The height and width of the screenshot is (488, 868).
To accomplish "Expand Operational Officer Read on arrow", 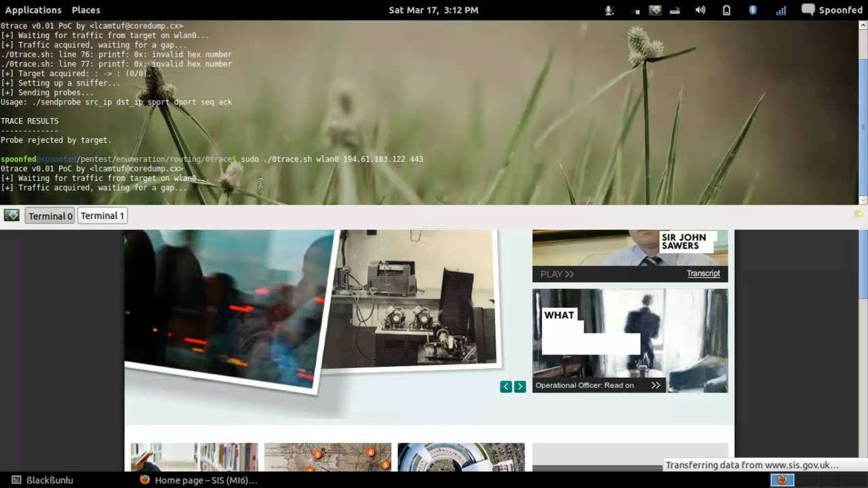I will pos(656,385).
